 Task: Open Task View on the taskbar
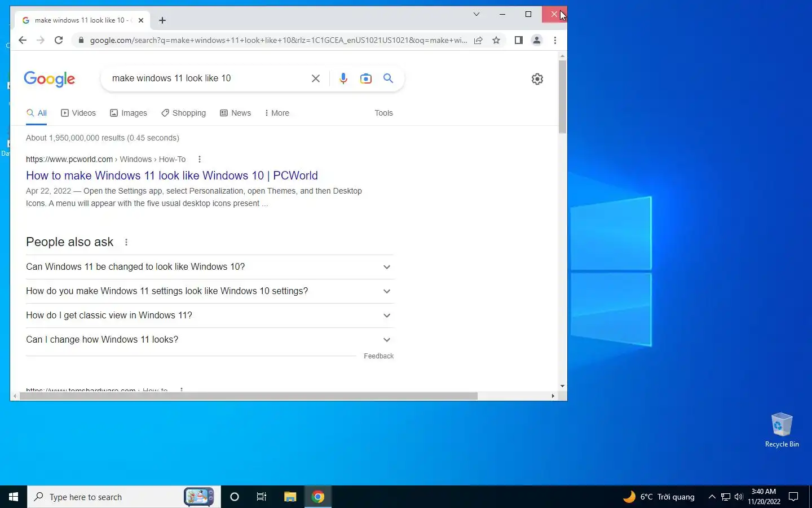262,497
